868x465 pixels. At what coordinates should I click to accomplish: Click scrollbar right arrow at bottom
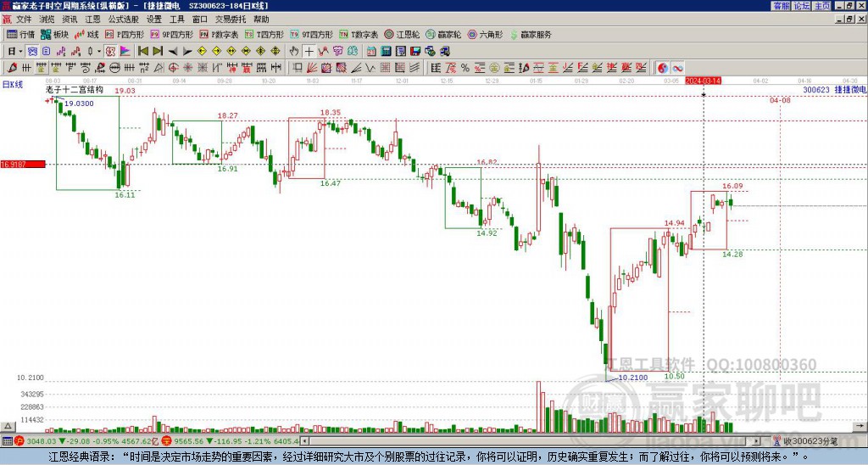[756, 442]
